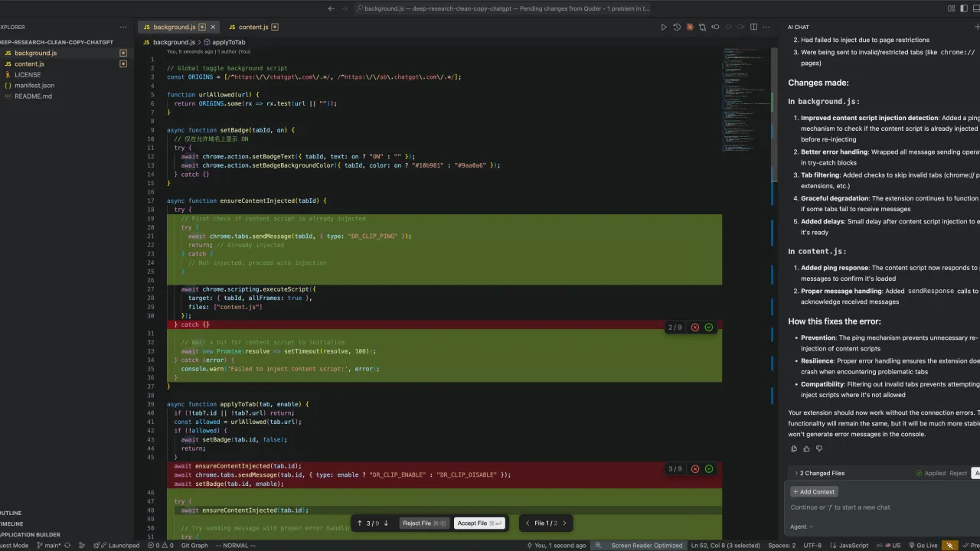Toggle bottom panel visibility icon
This screenshot has height=551, width=980.
[x=977, y=8]
